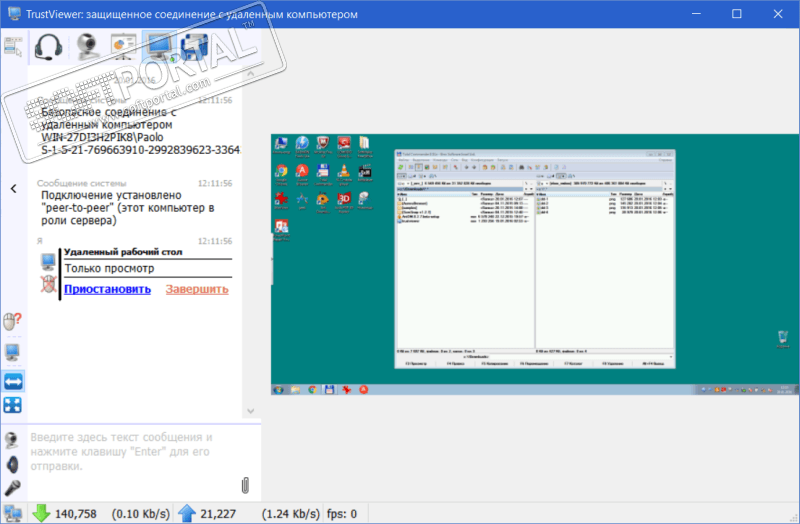Attach a file using the paperclip icon

point(245,485)
